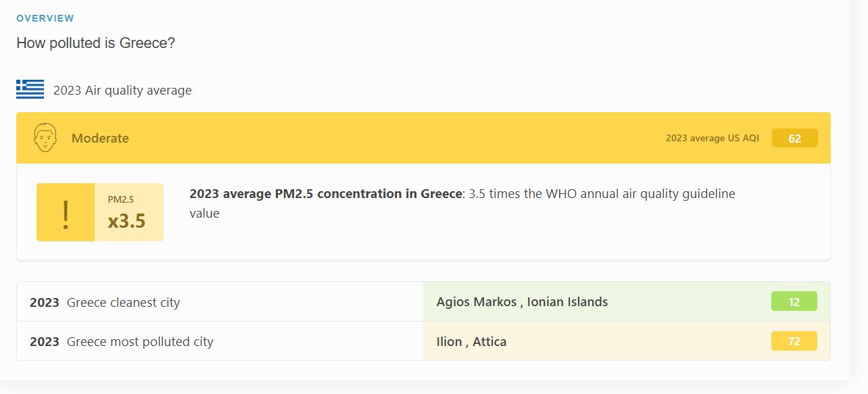Click the yellow Moderate banner bar

pyautogui.click(x=423, y=138)
